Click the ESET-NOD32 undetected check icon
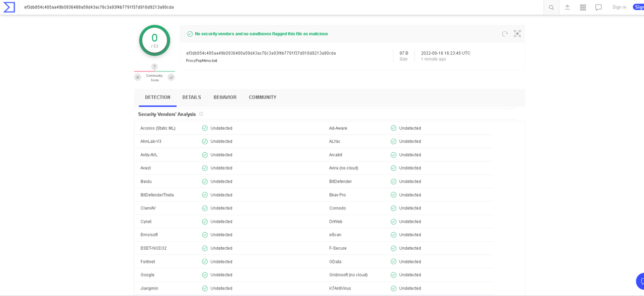This screenshot has height=296, width=644. [205, 248]
